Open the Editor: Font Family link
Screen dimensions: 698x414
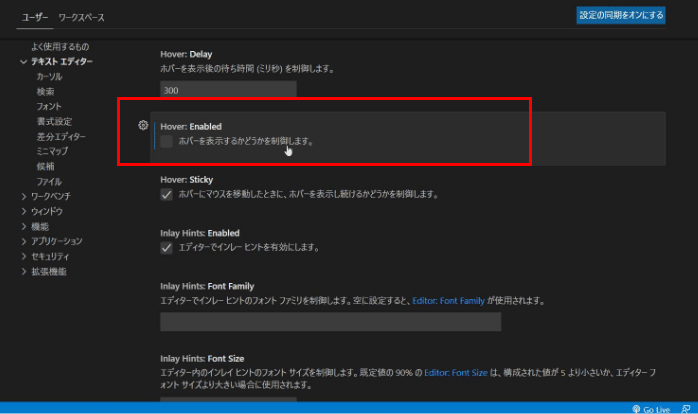point(448,301)
